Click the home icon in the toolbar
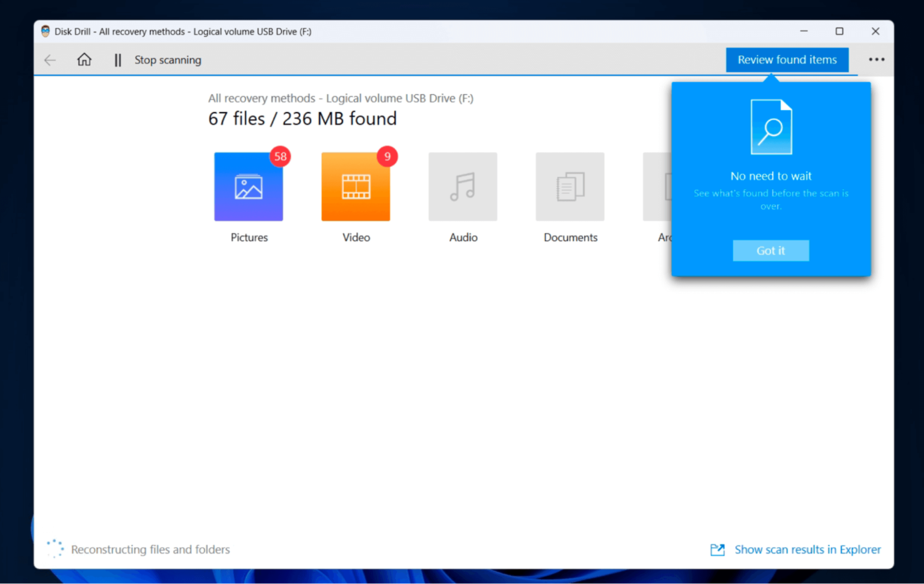This screenshot has height=584, width=924. tap(84, 60)
